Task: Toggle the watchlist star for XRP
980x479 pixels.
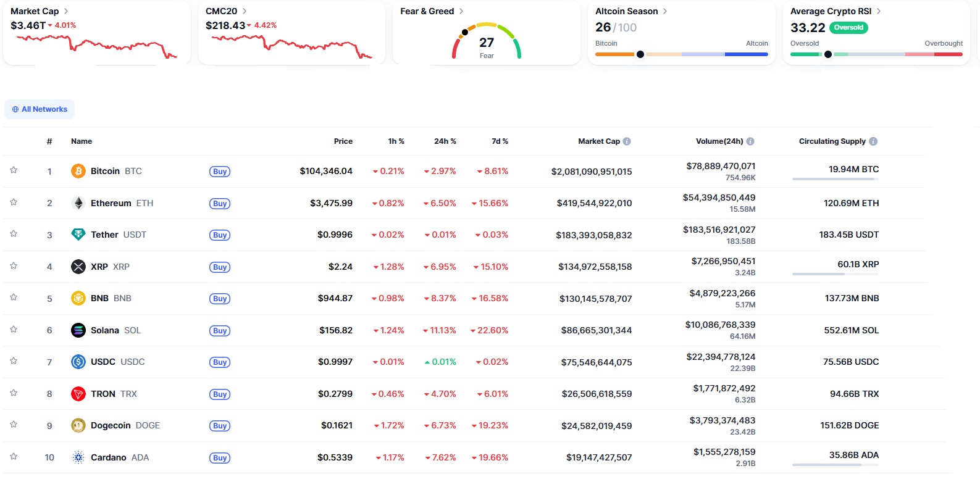Action: click(x=14, y=266)
